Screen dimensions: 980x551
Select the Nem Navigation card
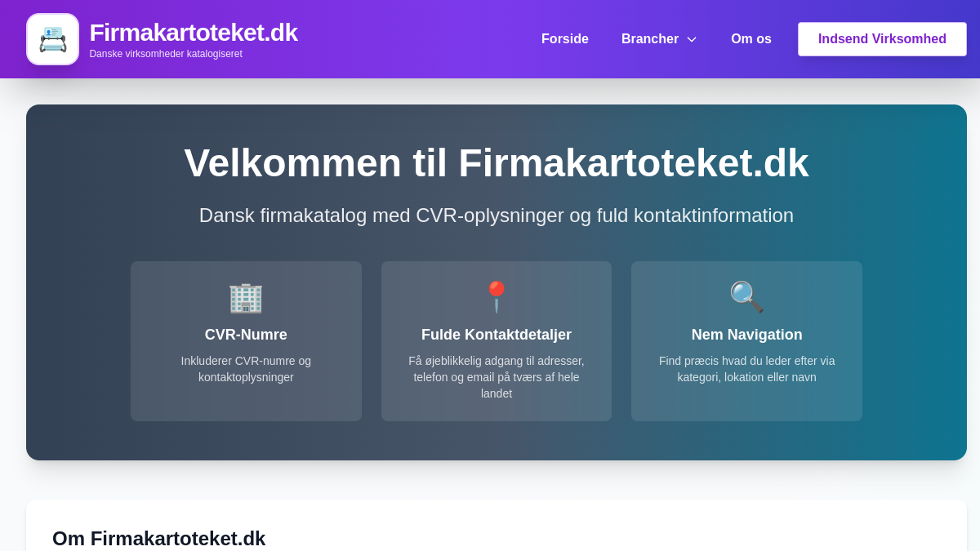tap(746, 341)
